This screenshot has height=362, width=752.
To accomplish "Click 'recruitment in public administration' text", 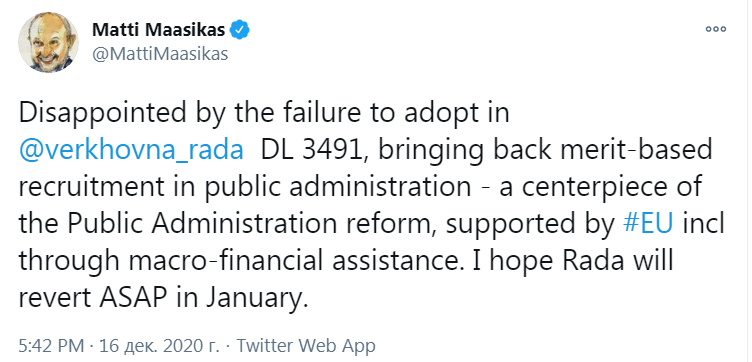I will 245,189.
